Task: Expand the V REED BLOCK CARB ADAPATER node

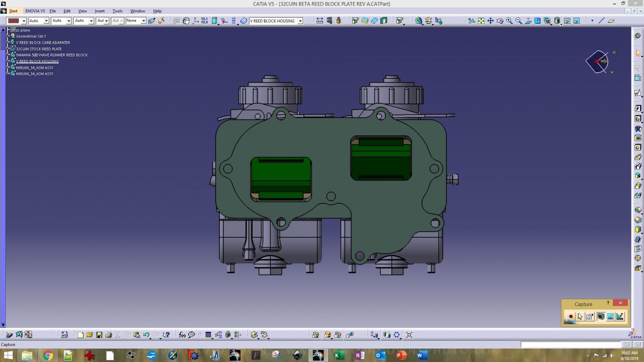Action: point(8,43)
